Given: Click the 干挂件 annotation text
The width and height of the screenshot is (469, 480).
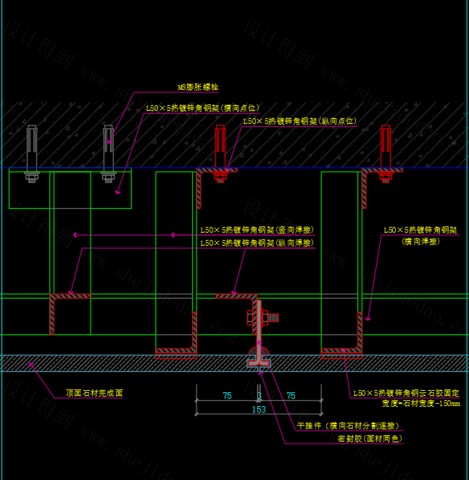Looking at the screenshot, I should (x=348, y=426).
